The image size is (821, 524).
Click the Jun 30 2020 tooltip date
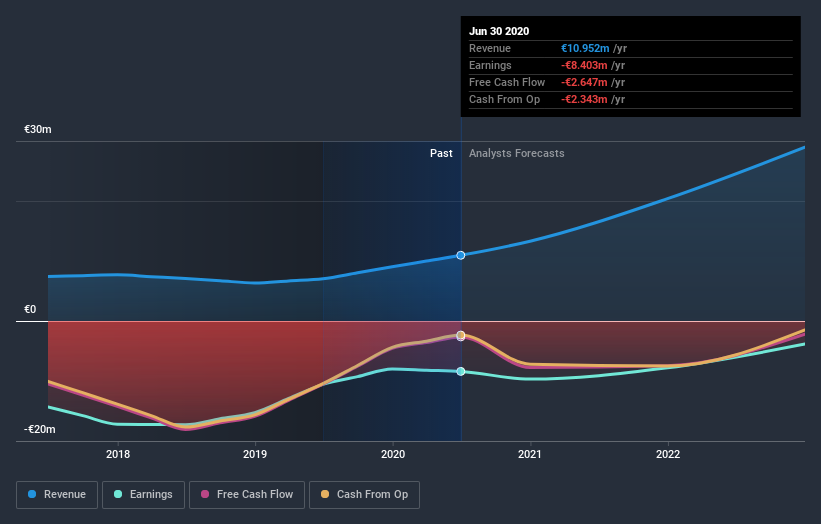pyautogui.click(x=499, y=31)
